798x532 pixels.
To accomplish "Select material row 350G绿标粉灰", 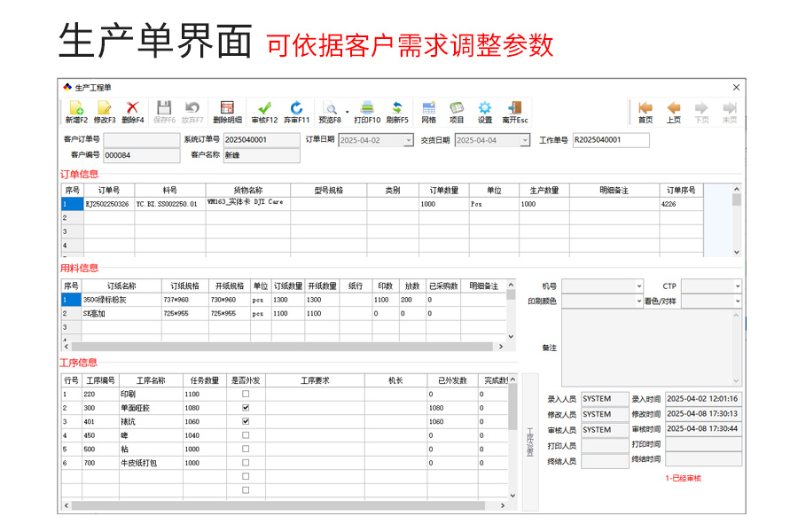I will tap(284, 300).
